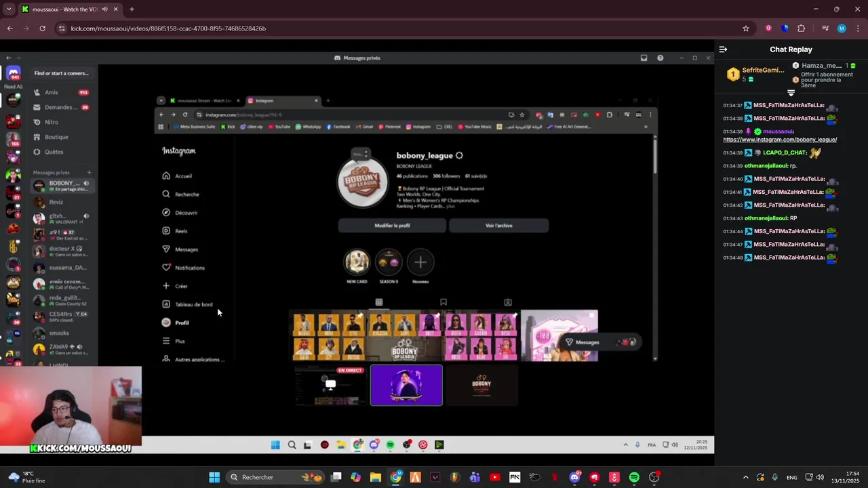
Task: Open a new Chrome tab
Action: pyautogui.click(x=132, y=9)
